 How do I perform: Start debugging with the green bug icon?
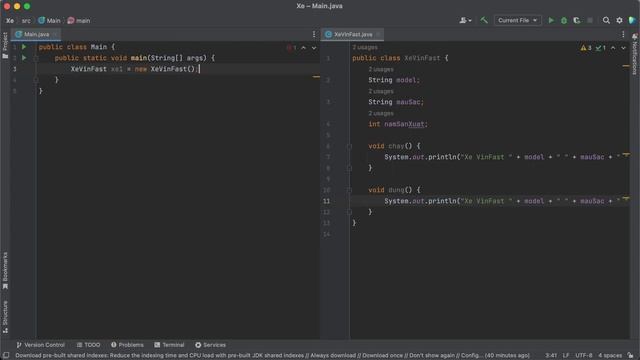pyautogui.click(x=564, y=20)
